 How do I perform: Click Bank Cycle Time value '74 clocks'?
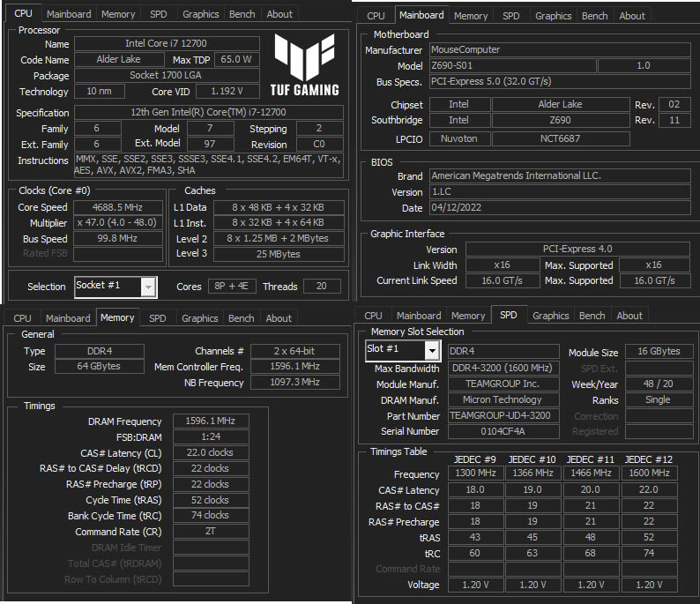click(x=211, y=515)
